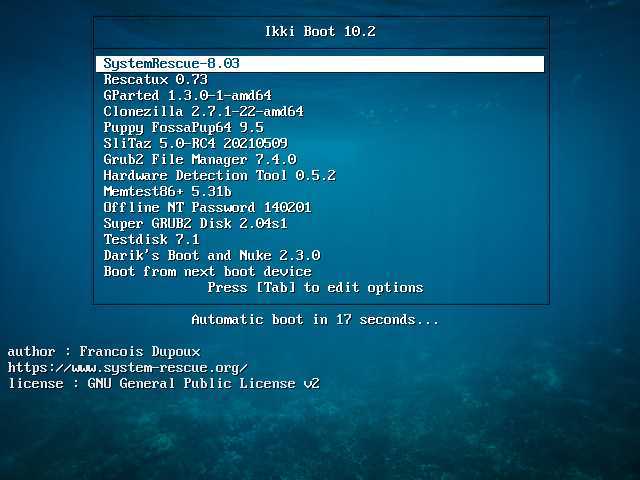Click Press [Tab] to edit options hint

coord(316,288)
